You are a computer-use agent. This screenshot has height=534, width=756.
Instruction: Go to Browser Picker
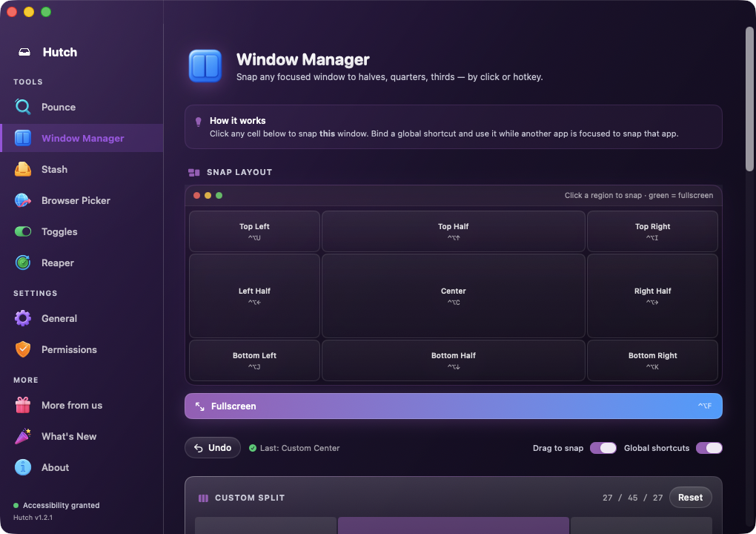tap(82, 200)
